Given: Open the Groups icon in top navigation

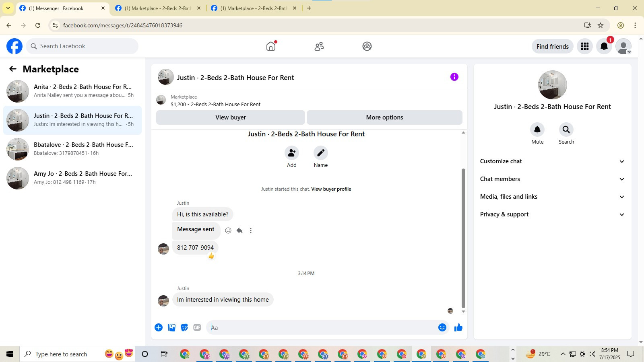Looking at the screenshot, I should 367,46.
